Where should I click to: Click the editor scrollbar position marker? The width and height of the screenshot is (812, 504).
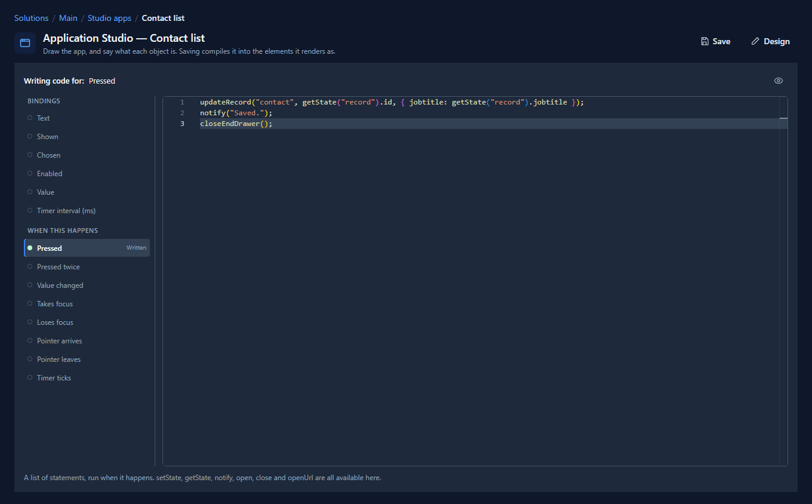783,119
